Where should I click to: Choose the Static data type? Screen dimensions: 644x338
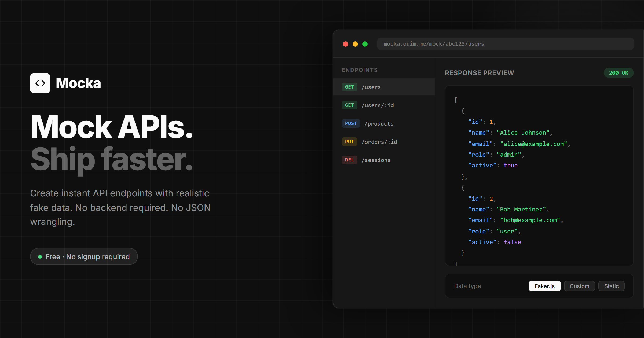point(611,286)
